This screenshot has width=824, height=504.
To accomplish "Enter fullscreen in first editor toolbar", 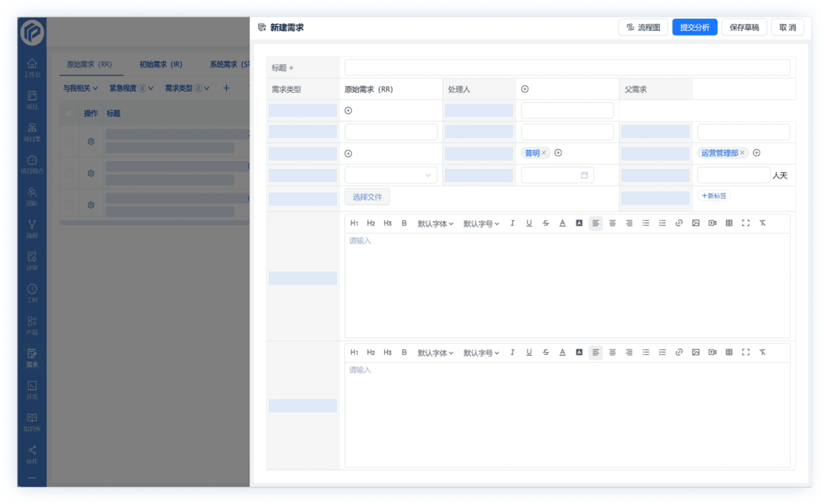I will click(745, 223).
